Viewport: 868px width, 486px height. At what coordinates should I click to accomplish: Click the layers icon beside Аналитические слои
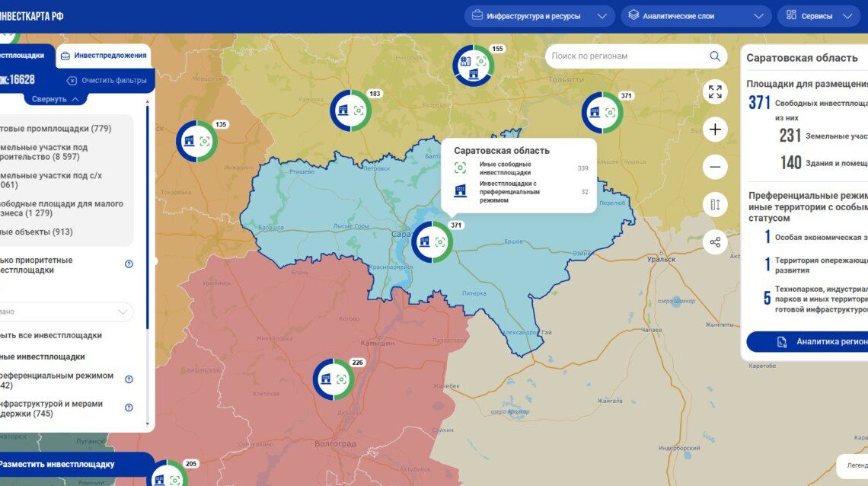click(633, 15)
